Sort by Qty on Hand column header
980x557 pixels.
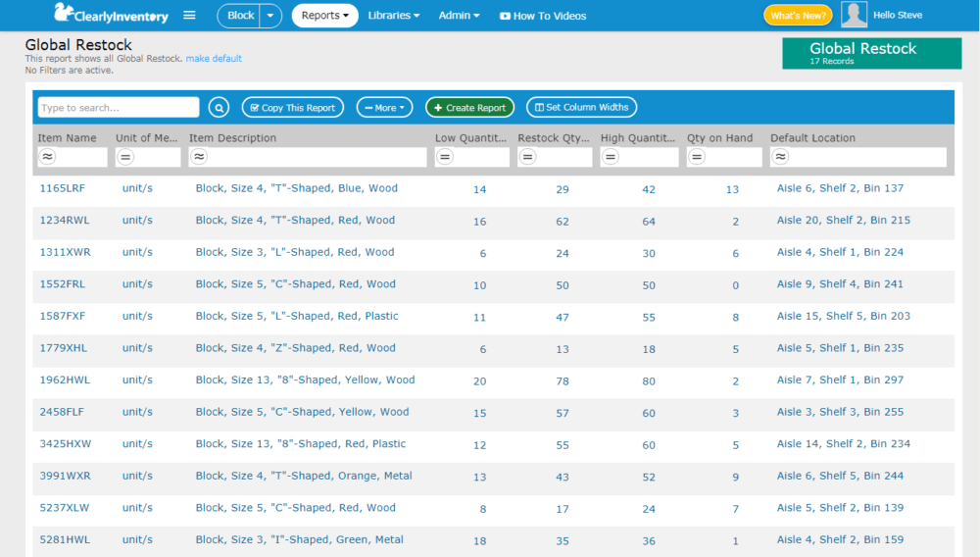(720, 138)
